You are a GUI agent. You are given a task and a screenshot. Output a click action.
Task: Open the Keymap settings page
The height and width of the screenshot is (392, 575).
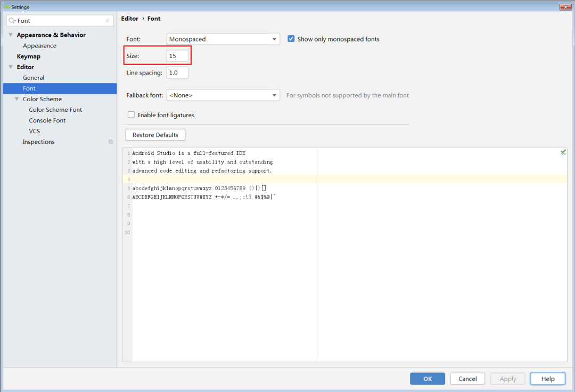pyautogui.click(x=28, y=56)
